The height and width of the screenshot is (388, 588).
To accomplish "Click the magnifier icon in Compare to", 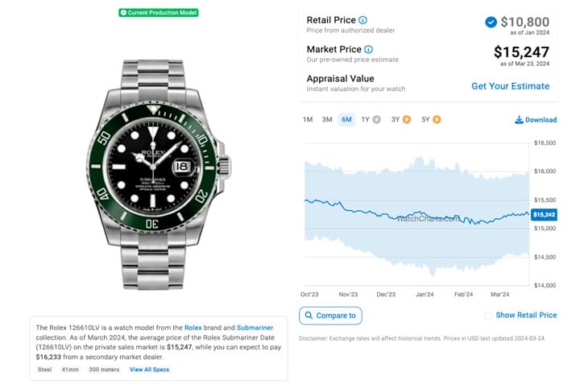I will 308,316.
